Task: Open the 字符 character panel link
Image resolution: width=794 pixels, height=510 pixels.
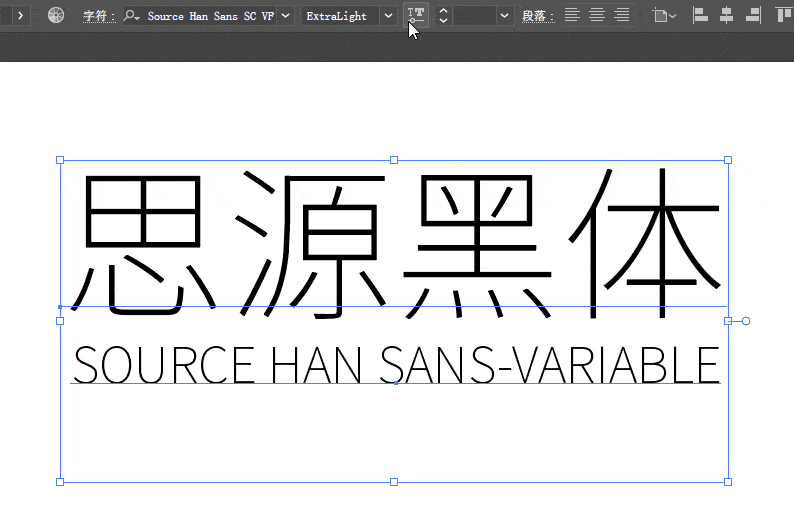Action: point(98,16)
